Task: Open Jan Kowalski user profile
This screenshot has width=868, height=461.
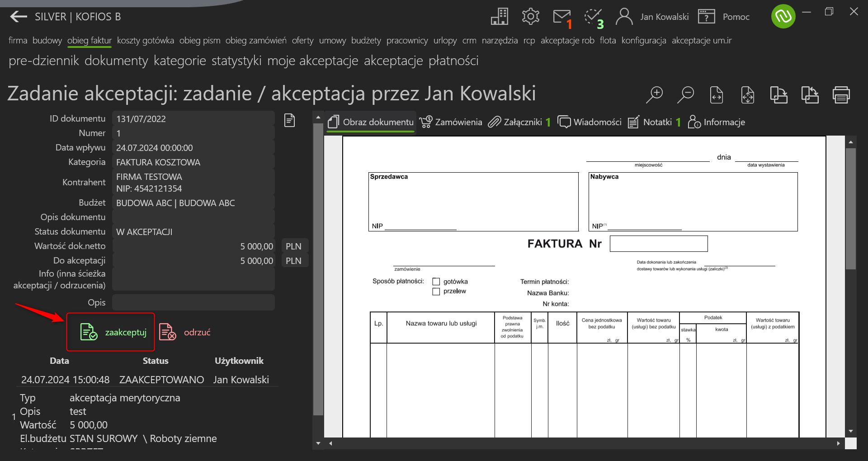Action: coord(652,17)
